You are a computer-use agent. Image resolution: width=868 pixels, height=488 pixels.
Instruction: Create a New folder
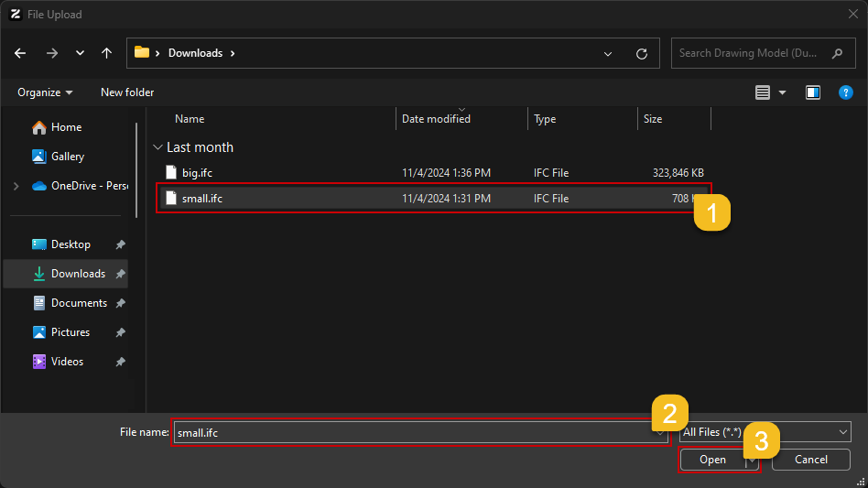[x=127, y=92]
